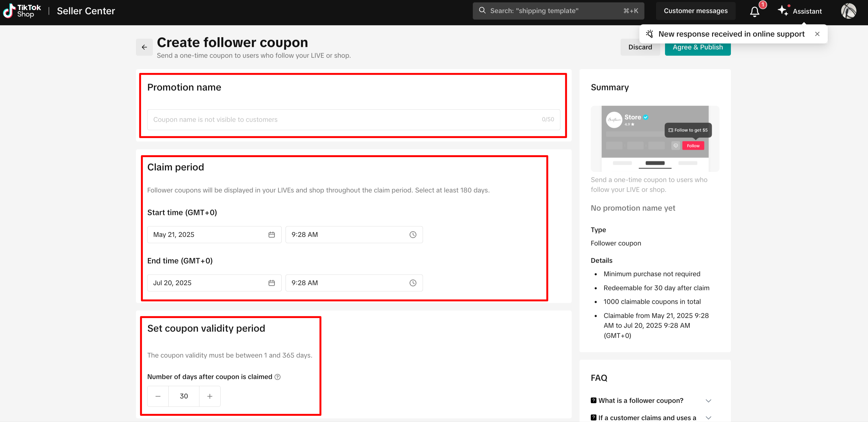Click the TikTok Shop logo

coord(22,11)
